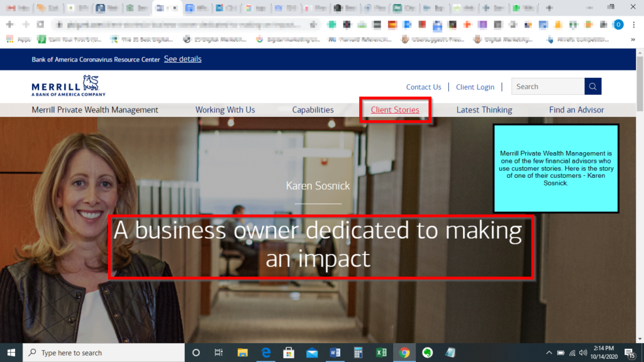
Task: Click the search magnifier button on Merrill site
Action: click(592, 87)
